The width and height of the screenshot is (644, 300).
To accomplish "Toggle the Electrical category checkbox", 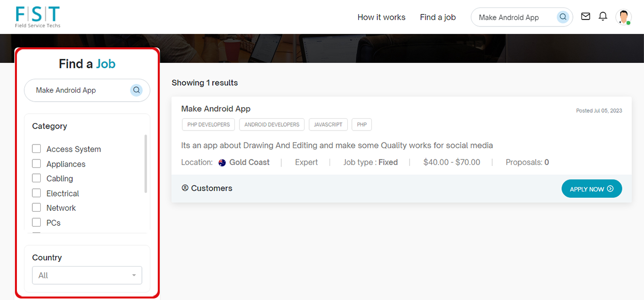I will (36, 193).
